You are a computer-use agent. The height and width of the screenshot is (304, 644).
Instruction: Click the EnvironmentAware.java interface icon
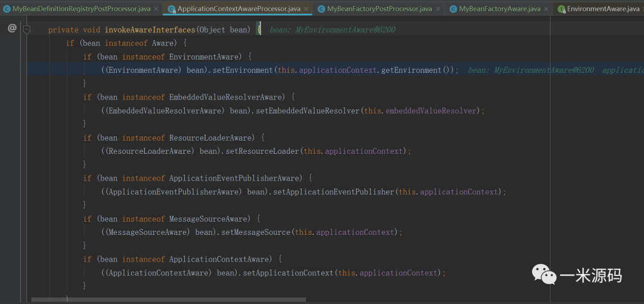point(561,9)
